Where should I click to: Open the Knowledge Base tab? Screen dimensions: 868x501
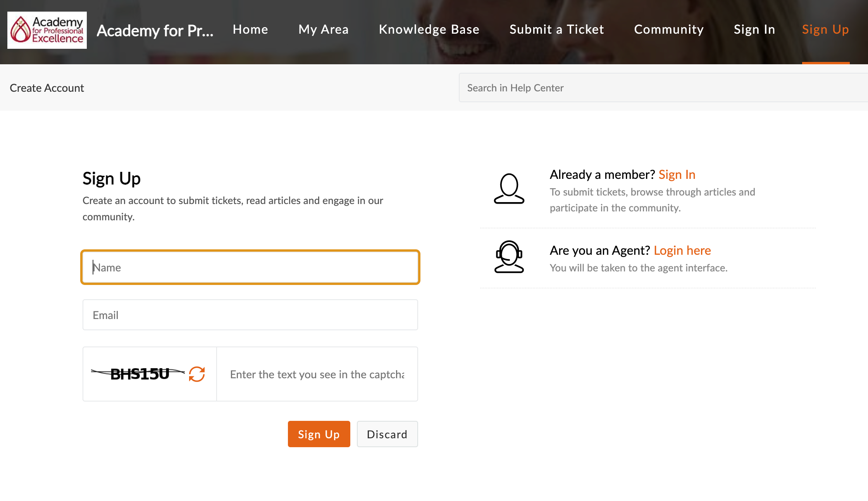pos(429,29)
